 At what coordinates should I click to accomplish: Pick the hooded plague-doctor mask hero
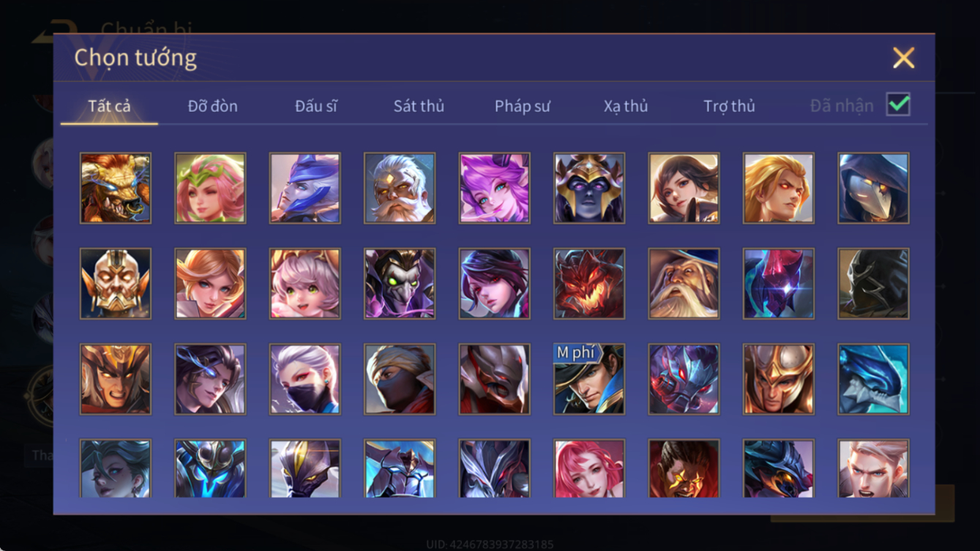pyautogui.click(x=873, y=188)
